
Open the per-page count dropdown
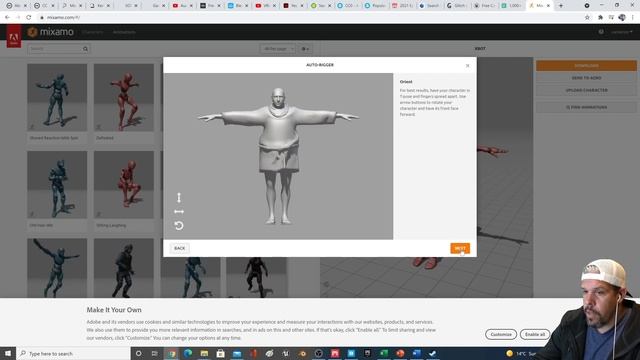(x=278, y=49)
